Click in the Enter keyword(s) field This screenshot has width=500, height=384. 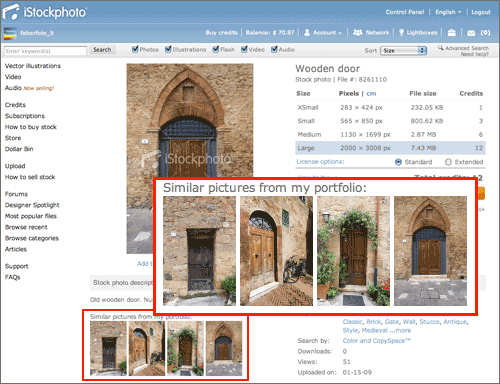[45, 51]
